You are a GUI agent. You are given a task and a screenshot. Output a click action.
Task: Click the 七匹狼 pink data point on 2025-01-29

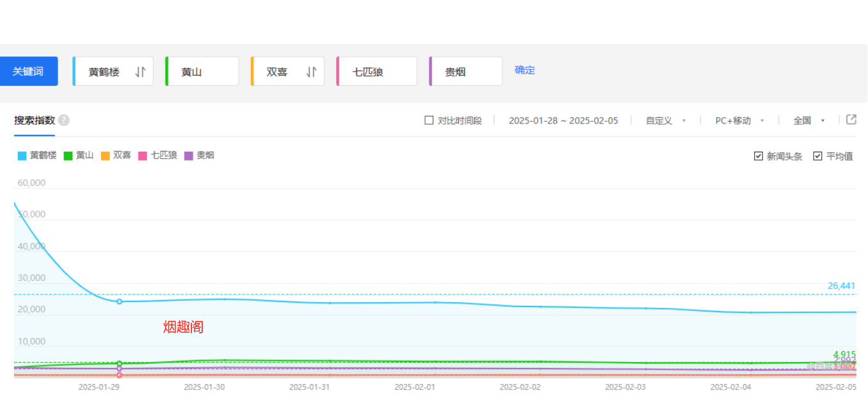tap(119, 375)
